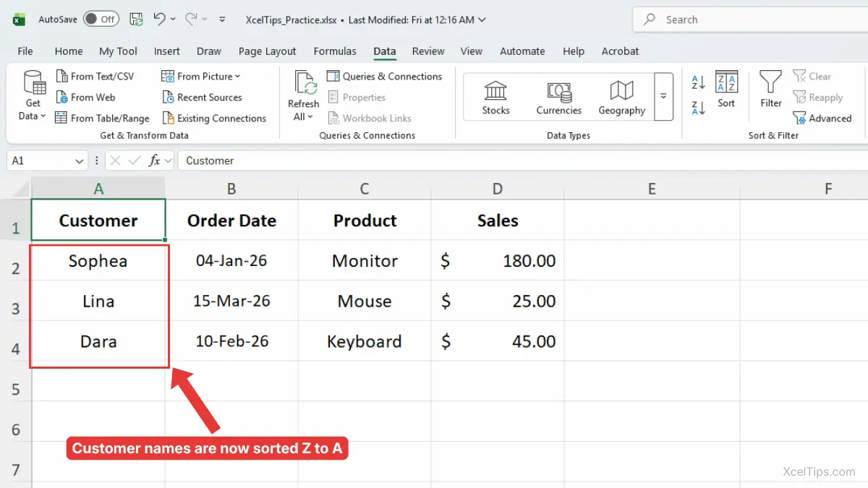The height and width of the screenshot is (488, 868).
Task: Switch to the Formulas tab
Action: (335, 51)
